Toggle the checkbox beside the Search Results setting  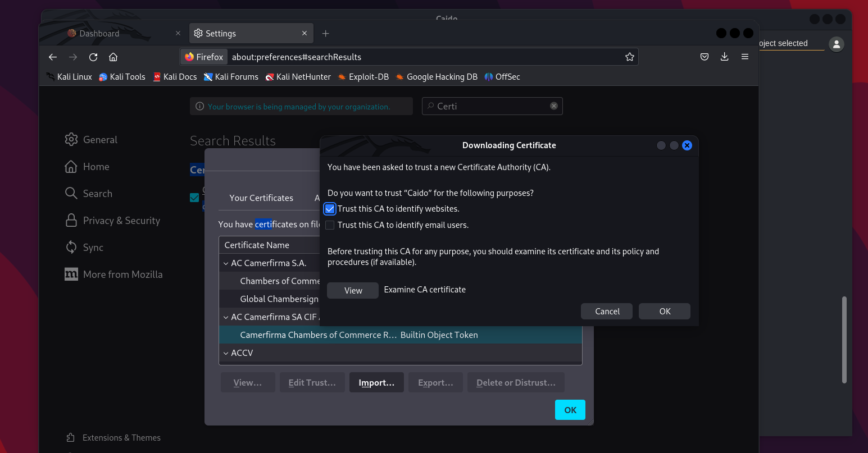click(194, 198)
